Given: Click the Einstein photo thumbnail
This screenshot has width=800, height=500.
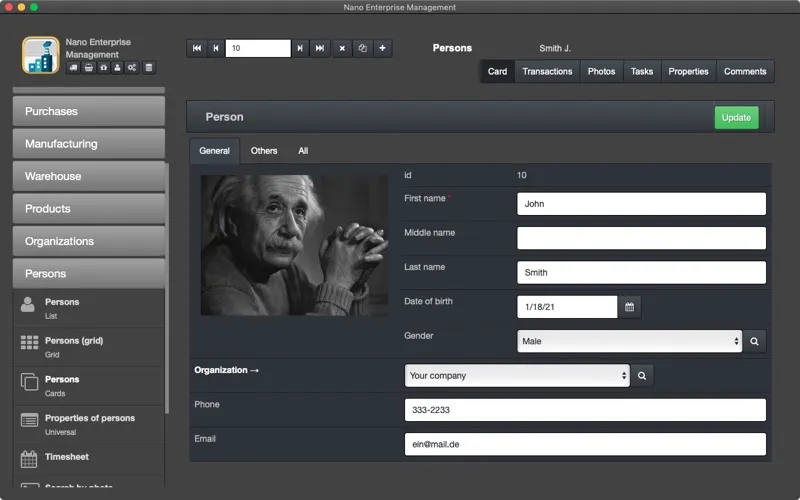Looking at the screenshot, I should point(294,245).
